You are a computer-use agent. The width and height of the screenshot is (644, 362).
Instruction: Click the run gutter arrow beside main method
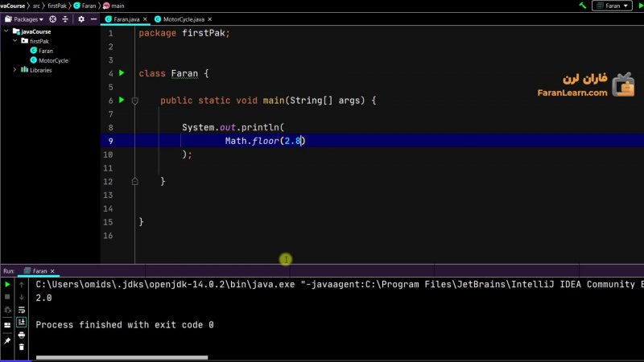pyautogui.click(x=122, y=101)
